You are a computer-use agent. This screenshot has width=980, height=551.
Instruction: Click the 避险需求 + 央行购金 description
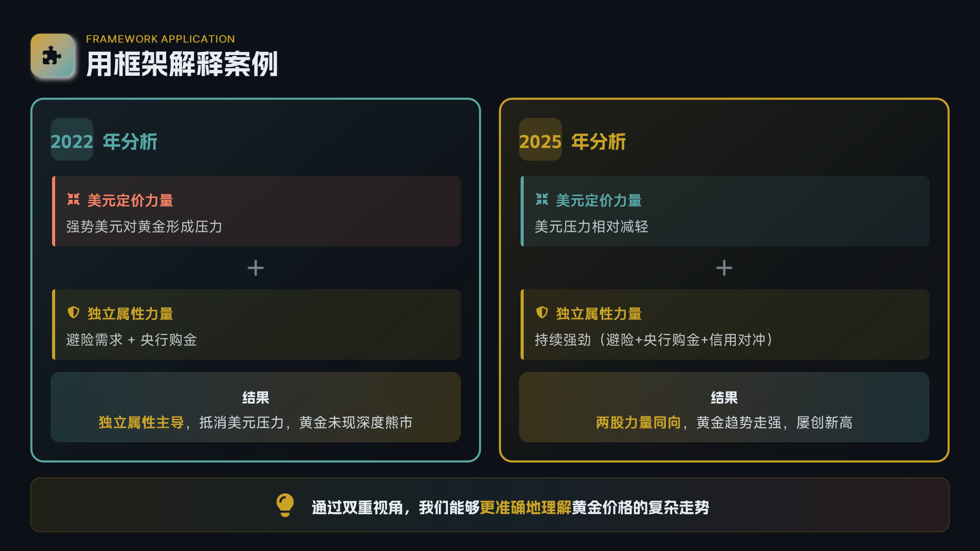click(131, 340)
